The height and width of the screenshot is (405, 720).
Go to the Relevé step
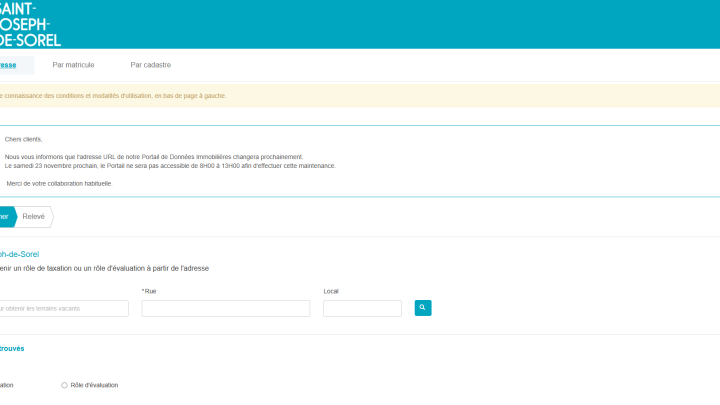[x=34, y=216]
